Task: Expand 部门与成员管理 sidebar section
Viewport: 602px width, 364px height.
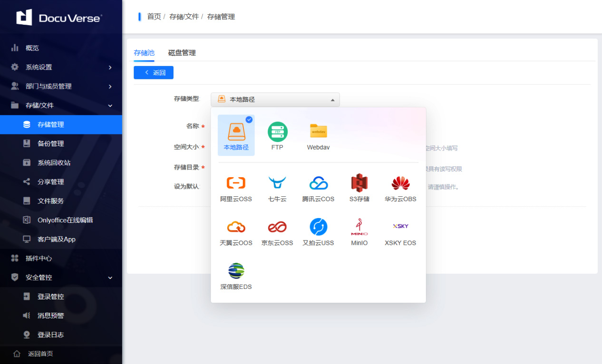Action: (61, 86)
